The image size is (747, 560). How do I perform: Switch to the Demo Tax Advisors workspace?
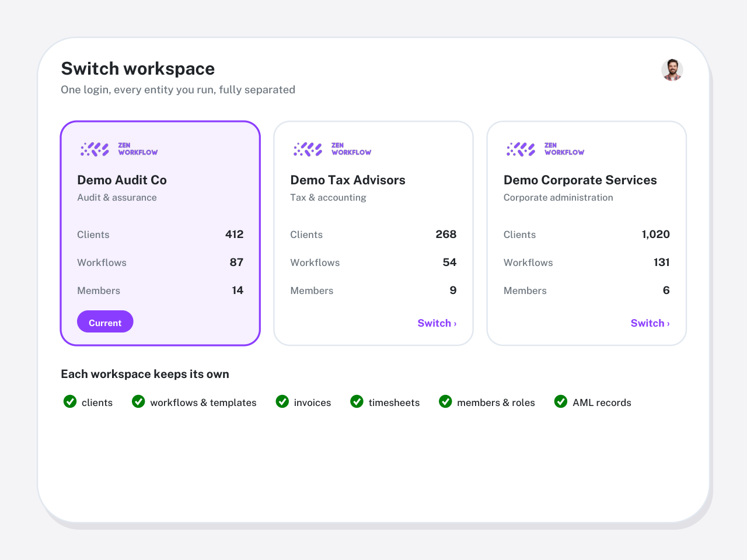[x=437, y=323]
